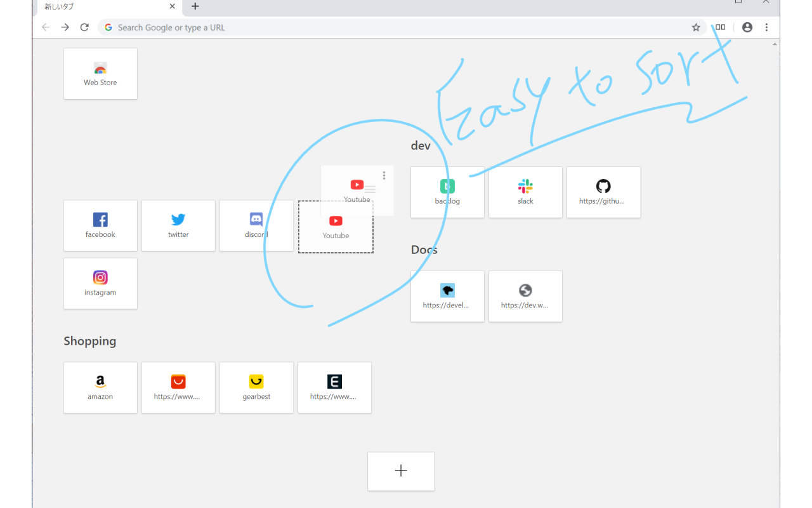The height and width of the screenshot is (508, 812).
Task: Click the large plus add button
Action: pyautogui.click(x=401, y=471)
